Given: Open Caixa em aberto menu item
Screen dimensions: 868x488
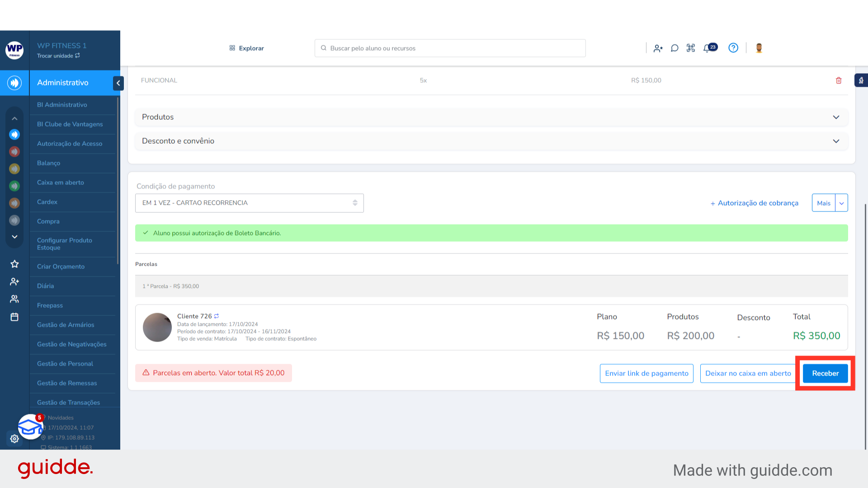Looking at the screenshot, I should point(61,183).
